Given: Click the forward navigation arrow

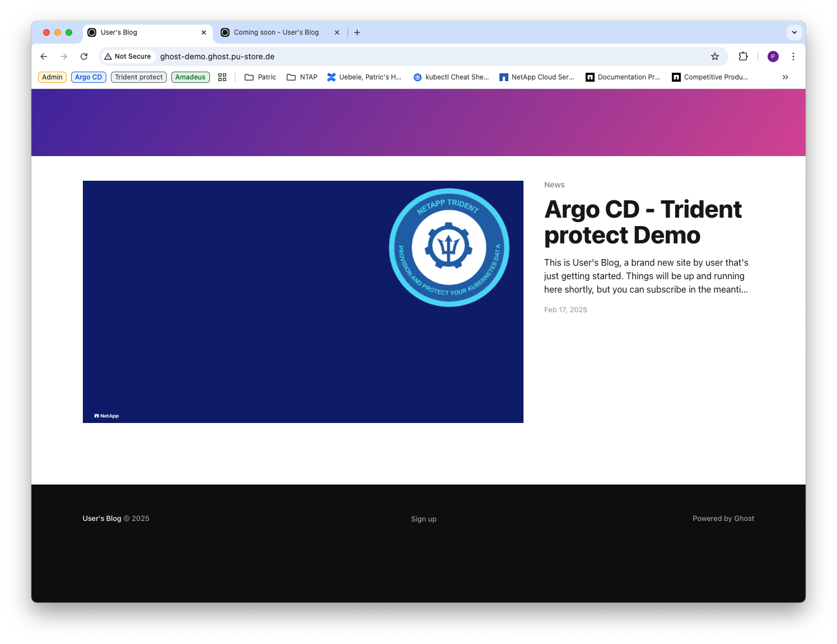Looking at the screenshot, I should pos(64,57).
